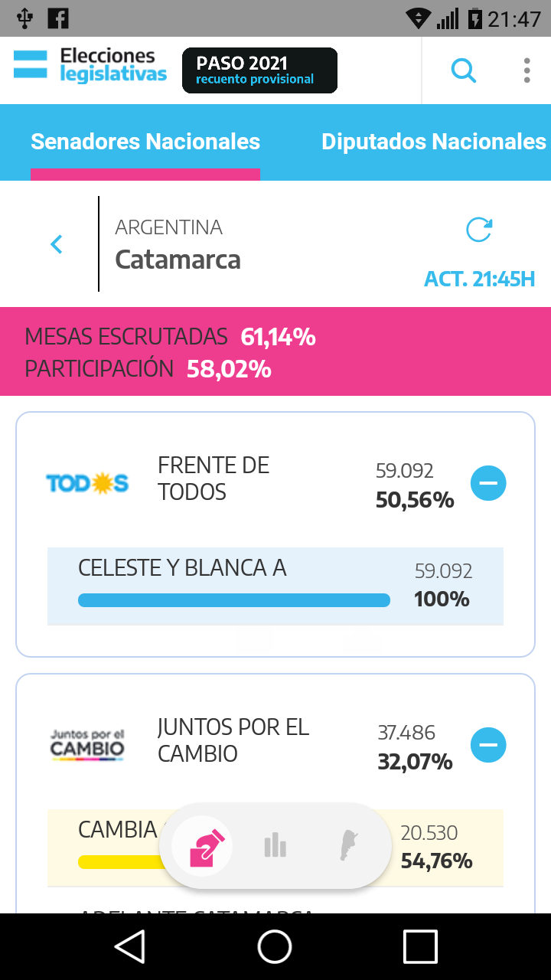Tap the Celeste y Blanca A progress bar
This screenshot has height=980, width=551.
(x=234, y=600)
